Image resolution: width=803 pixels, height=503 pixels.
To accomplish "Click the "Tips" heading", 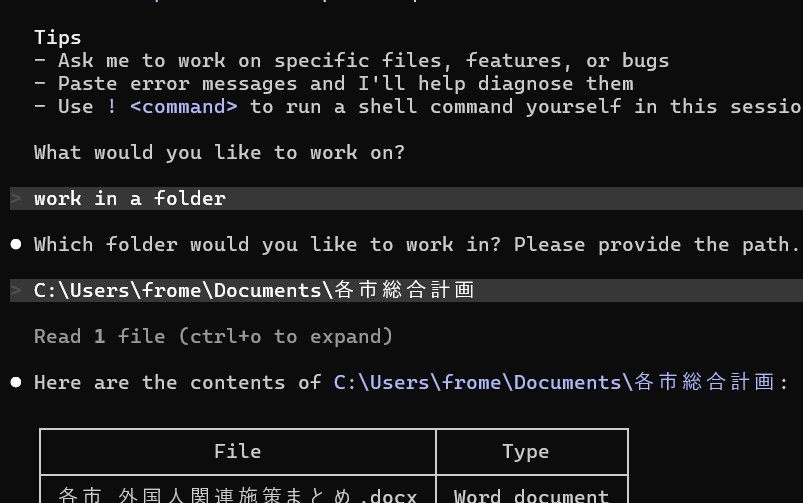I will [58, 37].
